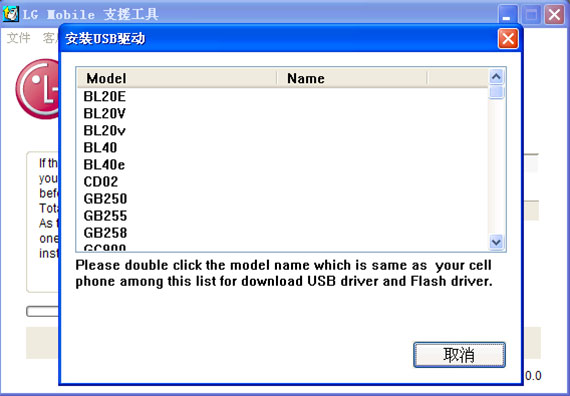Minimize the LG Mobile support tool window

pos(507,15)
